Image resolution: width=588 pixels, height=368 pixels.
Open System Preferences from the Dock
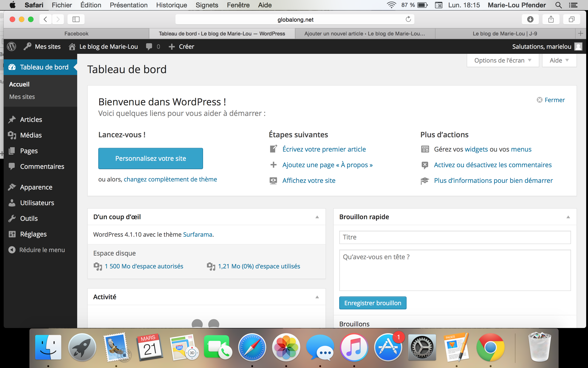point(422,347)
